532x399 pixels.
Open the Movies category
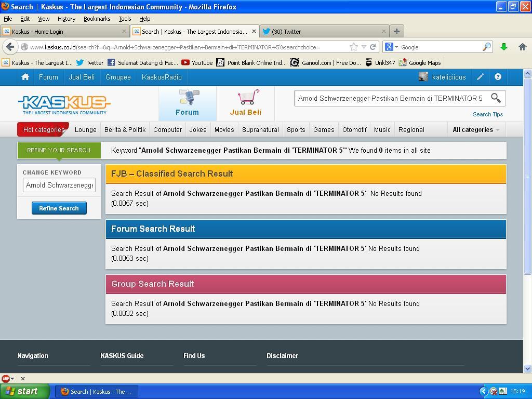pos(224,129)
